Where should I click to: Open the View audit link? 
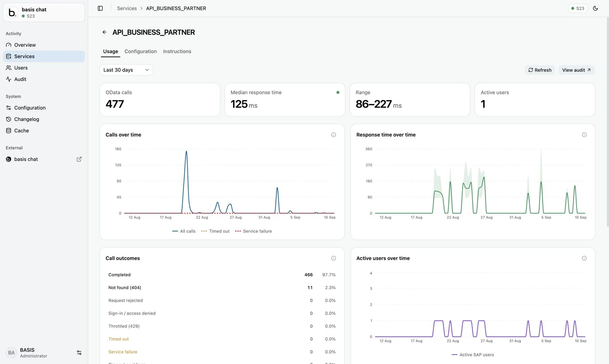pos(576,70)
